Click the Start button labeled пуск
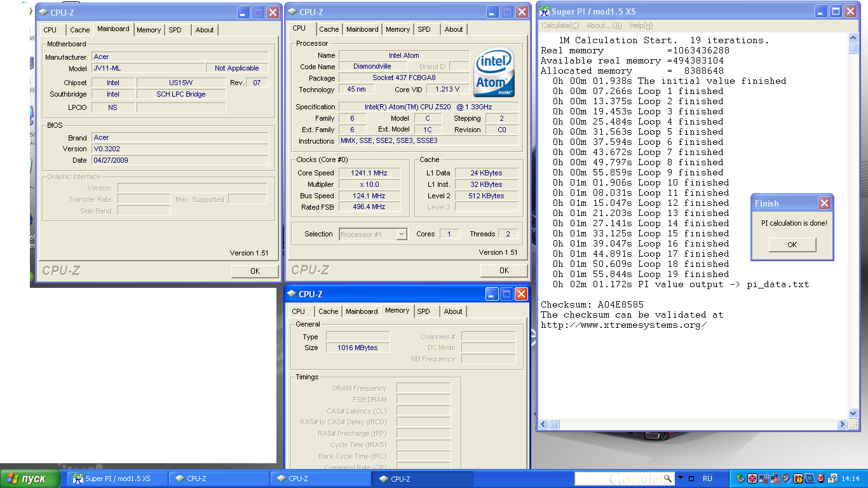This screenshot has height=488, width=868. tap(30, 478)
